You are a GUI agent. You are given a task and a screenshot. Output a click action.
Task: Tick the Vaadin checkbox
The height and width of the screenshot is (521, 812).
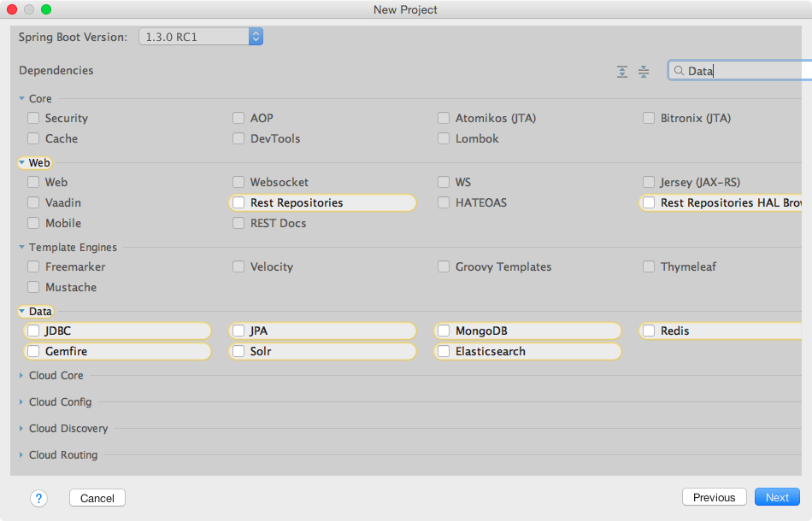click(33, 202)
